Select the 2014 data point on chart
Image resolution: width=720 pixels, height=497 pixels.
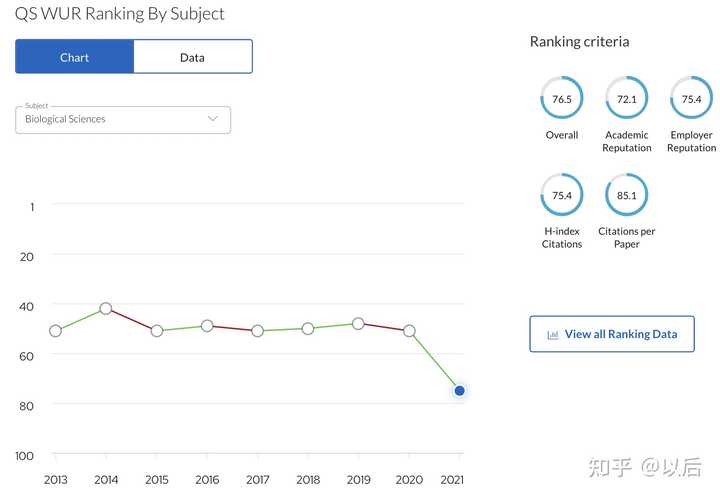(106, 309)
